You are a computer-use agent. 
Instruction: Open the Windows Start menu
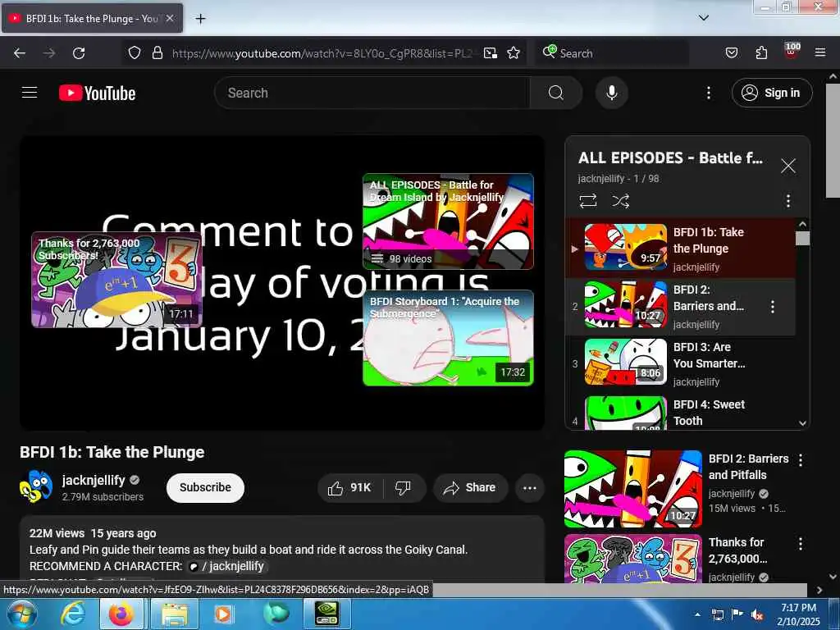pyautogui.click(x=21, y=614)
